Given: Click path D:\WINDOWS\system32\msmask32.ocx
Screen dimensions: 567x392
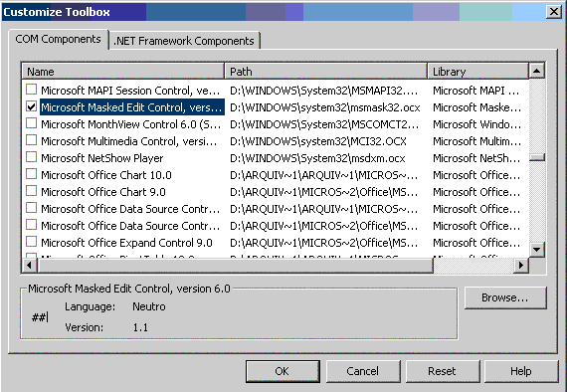Looking at the screenshot, I should [324, 107].
